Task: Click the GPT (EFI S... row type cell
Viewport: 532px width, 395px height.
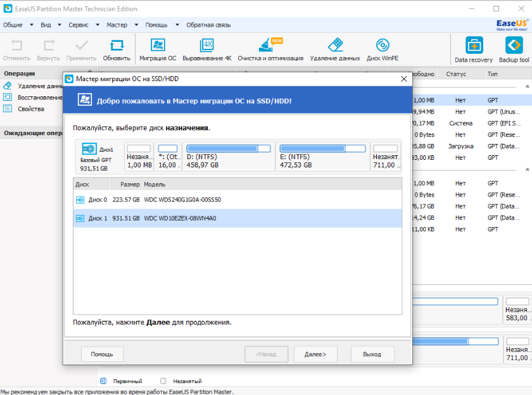Action: [504, 123]
